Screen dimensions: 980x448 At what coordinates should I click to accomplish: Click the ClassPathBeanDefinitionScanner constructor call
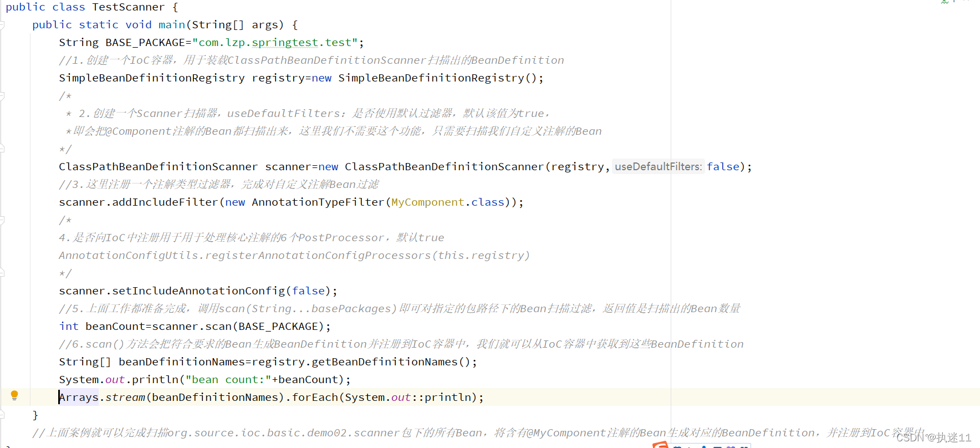(x=444, y=167)
